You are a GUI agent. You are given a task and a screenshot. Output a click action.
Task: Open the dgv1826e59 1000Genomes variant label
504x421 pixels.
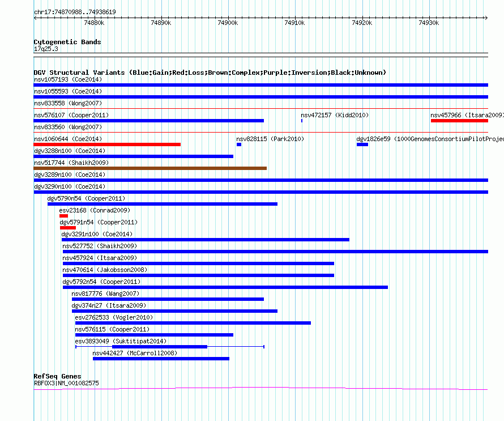pos(430,139)
